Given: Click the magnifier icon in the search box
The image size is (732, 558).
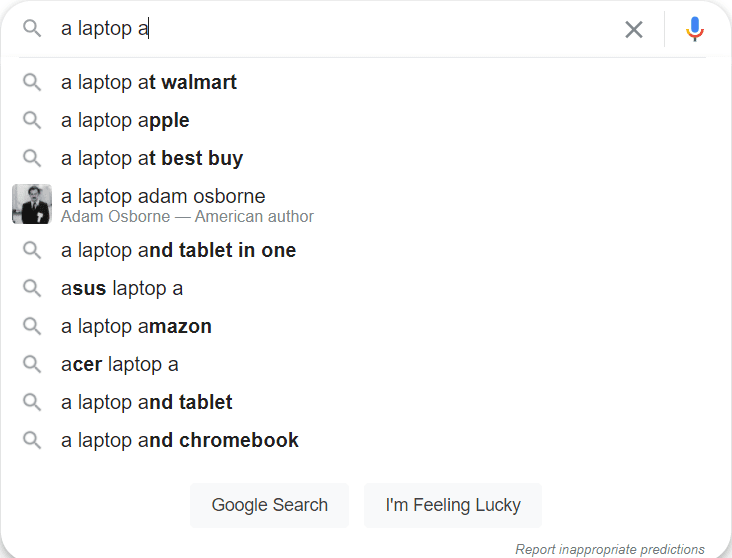Looking at the screenshot, I should pyautogui.click(x=32, y=29).
